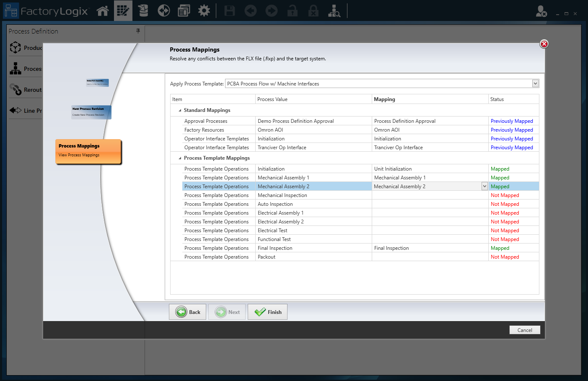Open the Apply Process Template dropdown
This screenshot has width=588, height=381.
[535, 83]
